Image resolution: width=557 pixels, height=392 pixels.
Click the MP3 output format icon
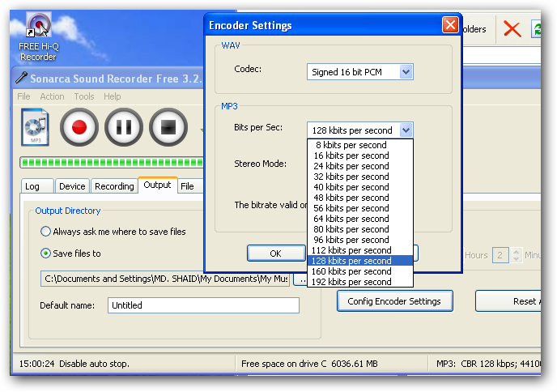(x=35, y=127)
